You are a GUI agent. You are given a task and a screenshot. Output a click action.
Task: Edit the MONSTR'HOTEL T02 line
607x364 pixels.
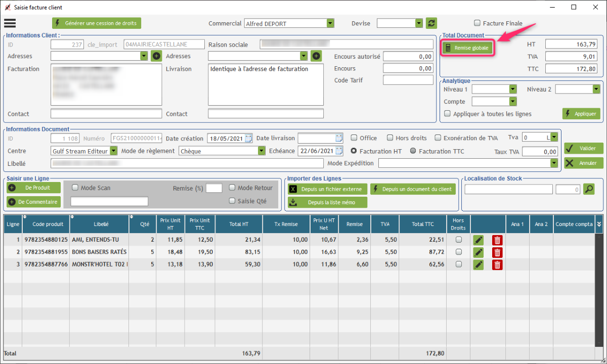[x=479, y=264]
